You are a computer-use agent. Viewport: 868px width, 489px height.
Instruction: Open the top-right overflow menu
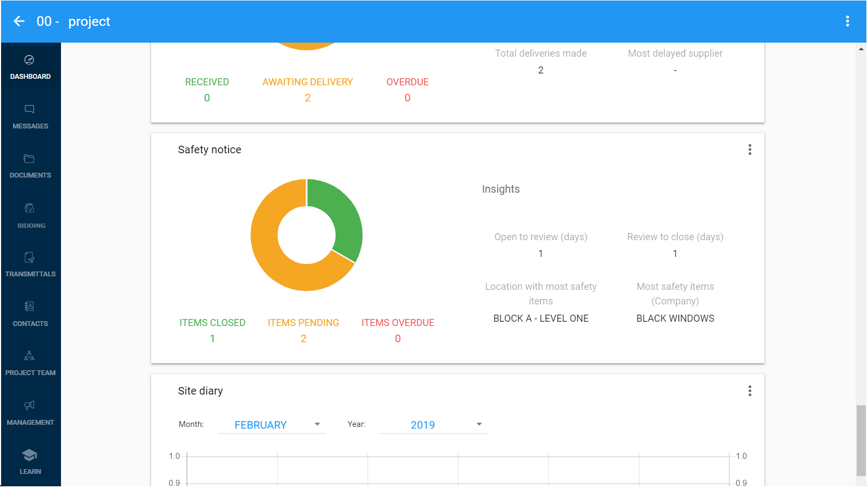847,21
